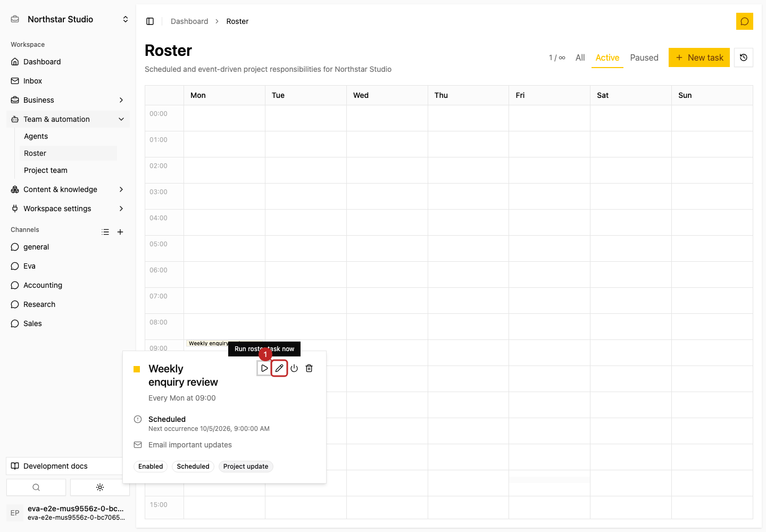Open the Agents page
766x532 pixels.
68,136
